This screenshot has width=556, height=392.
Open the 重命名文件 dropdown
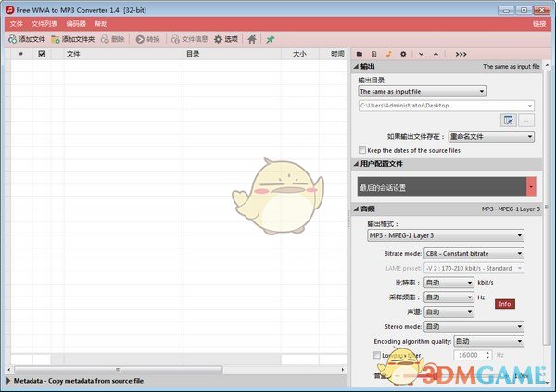click(x=491, y=136)
